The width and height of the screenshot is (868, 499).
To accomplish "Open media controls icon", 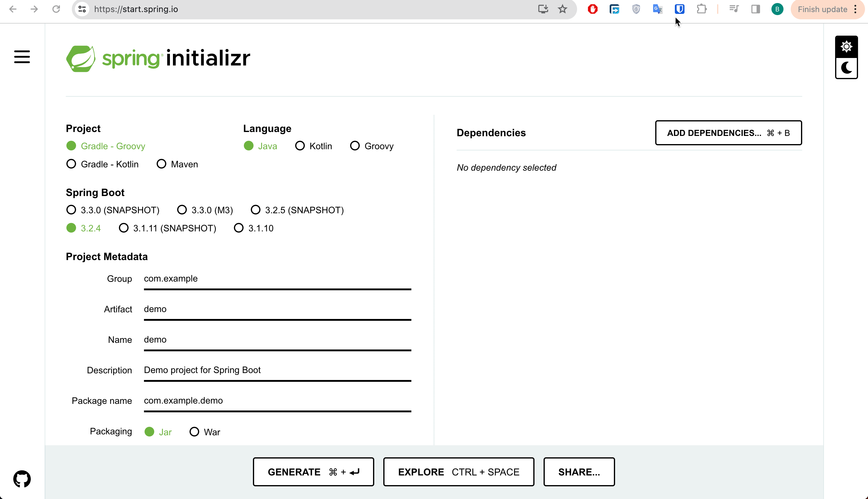I will pos(734,9).
